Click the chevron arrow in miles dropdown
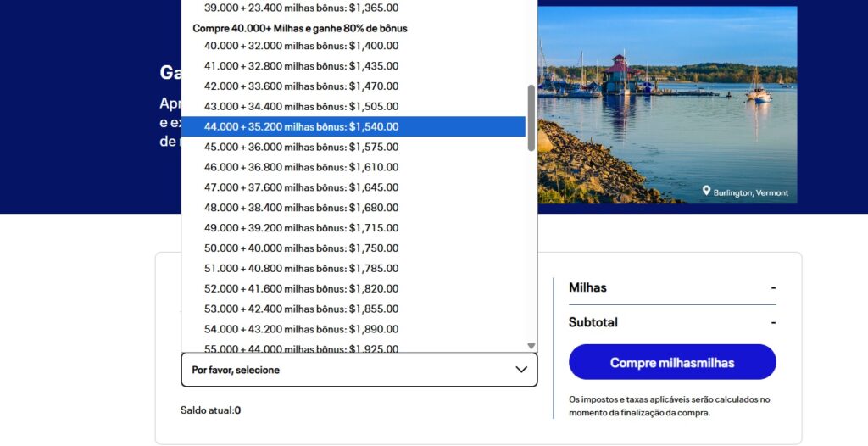Image resolution: width=868 pixels, height=446 pixels. [x=521, y=370]
